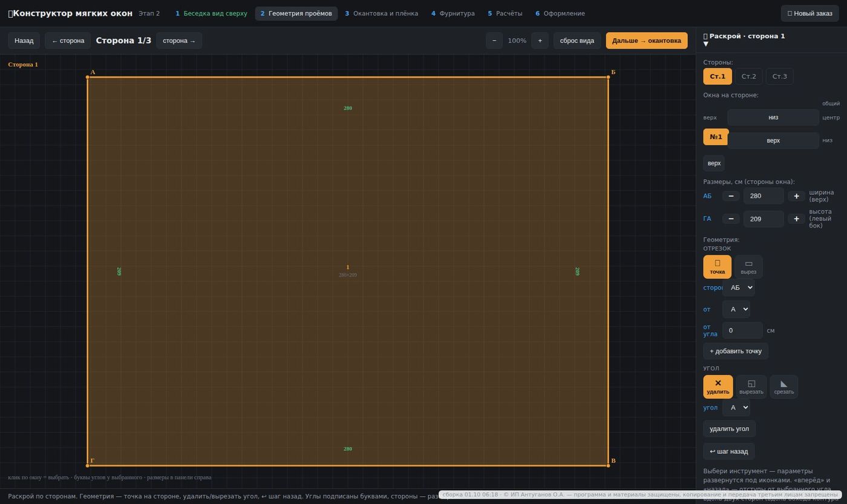Go to next side 'сторона →'
This screenshot has height=504, width=847.
pos(179,41)
